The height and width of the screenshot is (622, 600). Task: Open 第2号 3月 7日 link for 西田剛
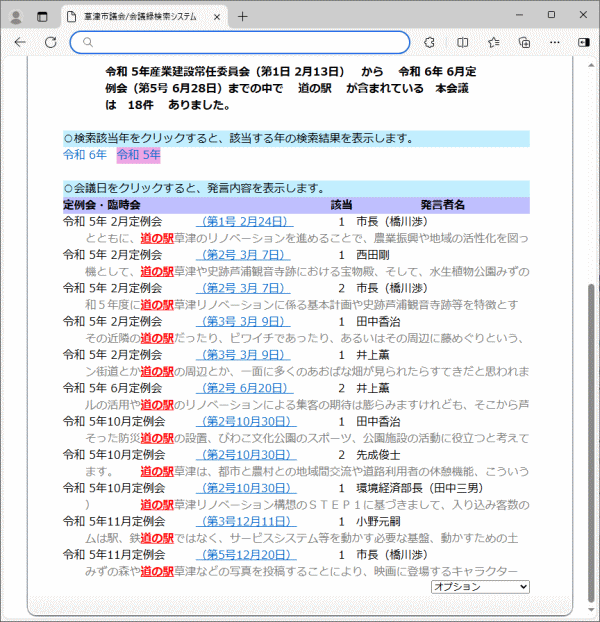243,255
